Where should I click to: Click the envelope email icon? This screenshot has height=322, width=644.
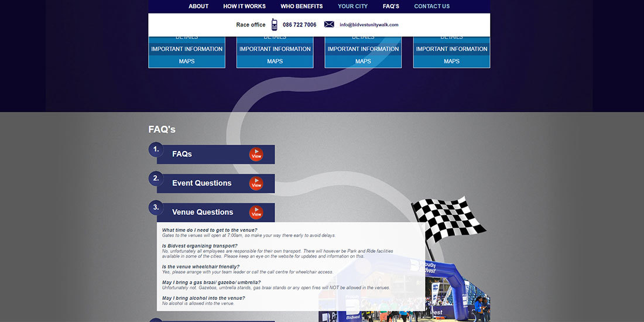[329, 25]
